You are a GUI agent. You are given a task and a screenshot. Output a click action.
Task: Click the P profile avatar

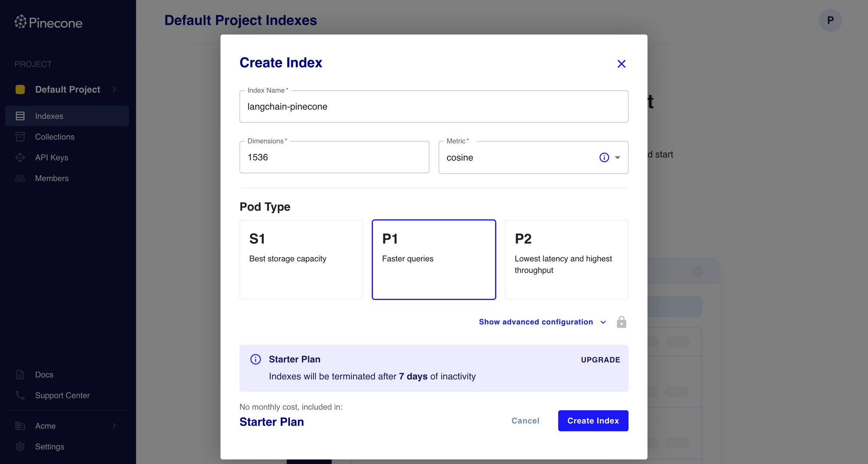pos(830,20)
